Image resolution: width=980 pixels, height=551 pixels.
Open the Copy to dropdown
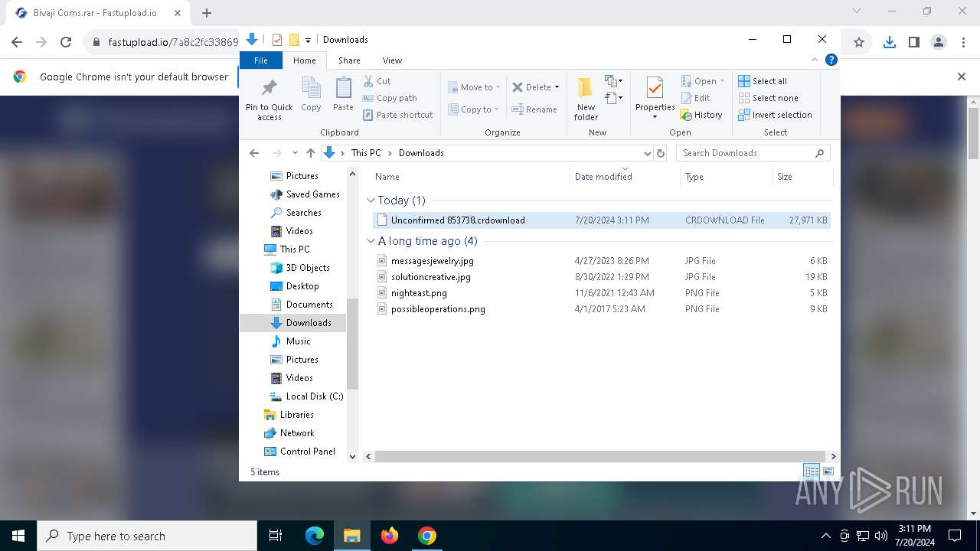coord(474,109)
